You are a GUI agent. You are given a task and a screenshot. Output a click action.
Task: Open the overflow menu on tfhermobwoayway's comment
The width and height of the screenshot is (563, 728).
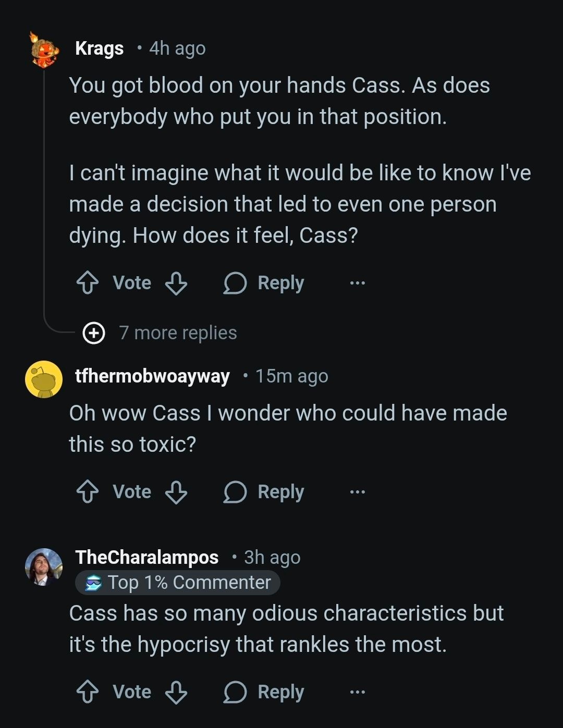(x=358, y=492)
